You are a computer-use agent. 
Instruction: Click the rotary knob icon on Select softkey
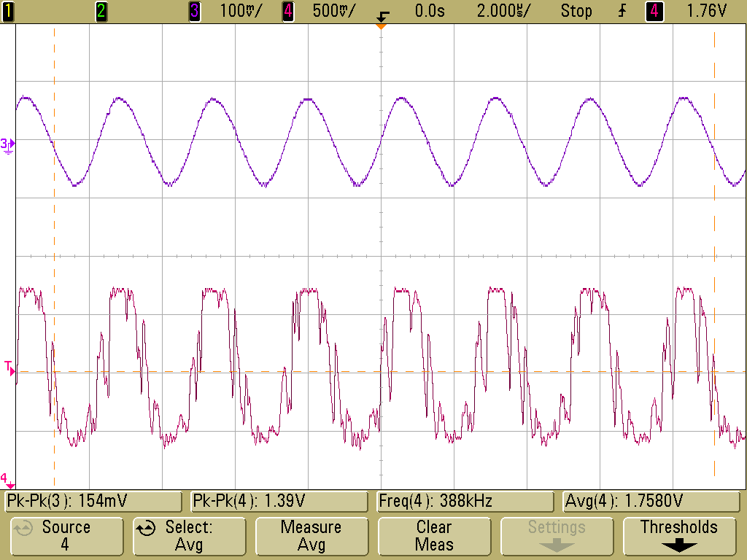146,528
